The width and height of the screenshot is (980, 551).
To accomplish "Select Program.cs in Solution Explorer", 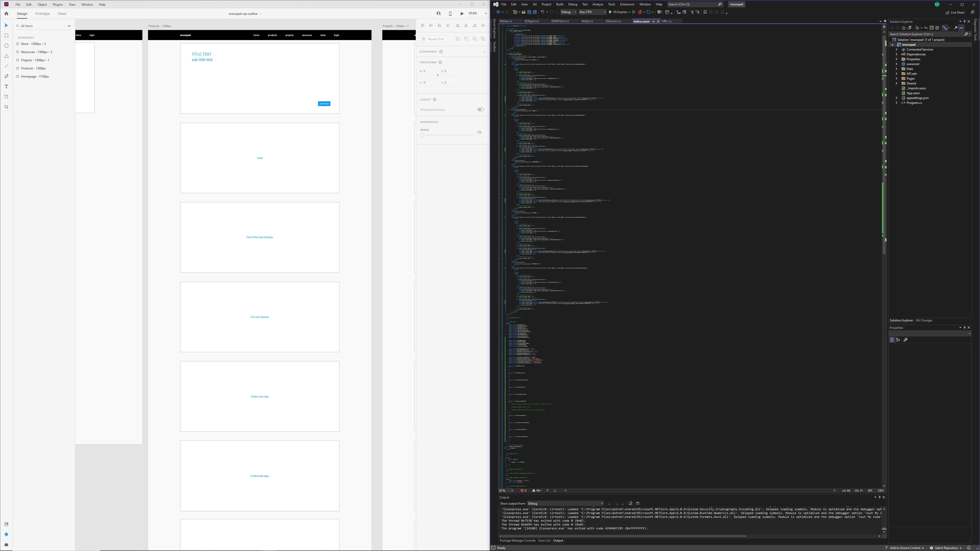I will [914, 103].
